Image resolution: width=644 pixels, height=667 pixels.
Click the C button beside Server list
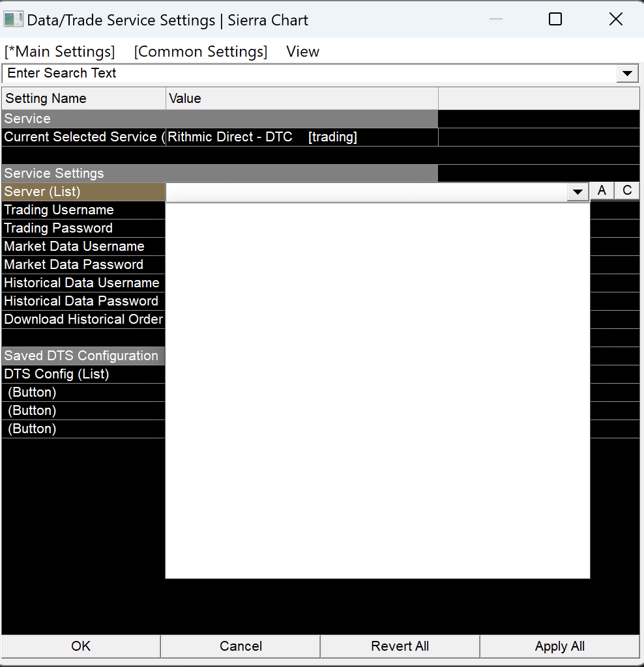point(627,191)
